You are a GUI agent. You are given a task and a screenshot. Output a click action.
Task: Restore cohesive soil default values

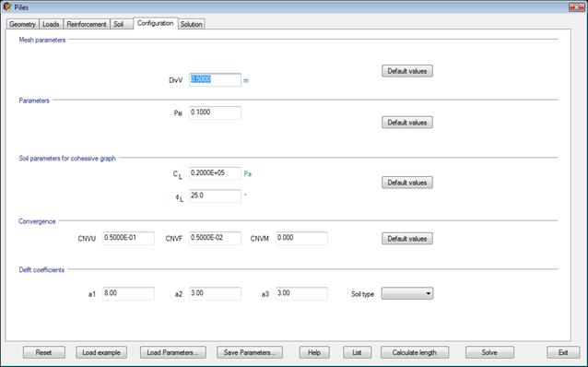coord(407,183)
